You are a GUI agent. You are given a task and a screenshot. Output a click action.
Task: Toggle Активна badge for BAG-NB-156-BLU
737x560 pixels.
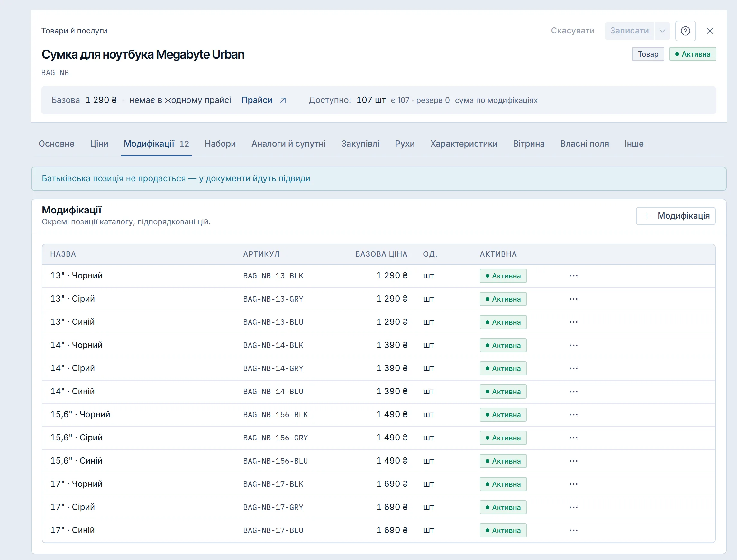(503, 461)
